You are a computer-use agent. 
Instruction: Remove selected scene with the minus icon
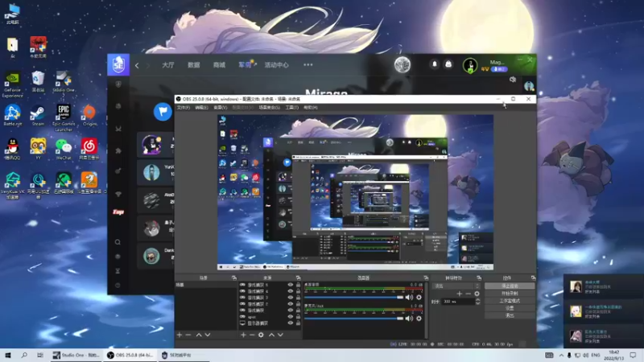188,335
